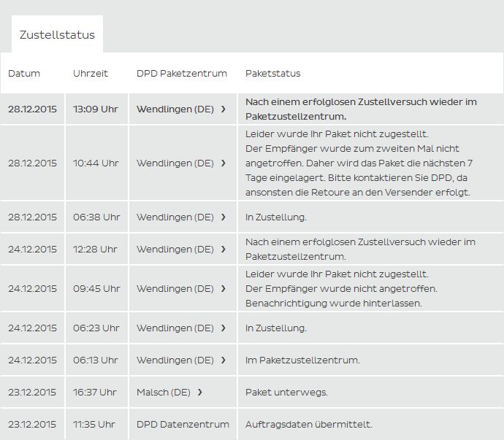Select the 'Im Paketzustellzentrum.' status text
Image resolution: width=504 pixels, height=440 pixels.
[302, 360]
